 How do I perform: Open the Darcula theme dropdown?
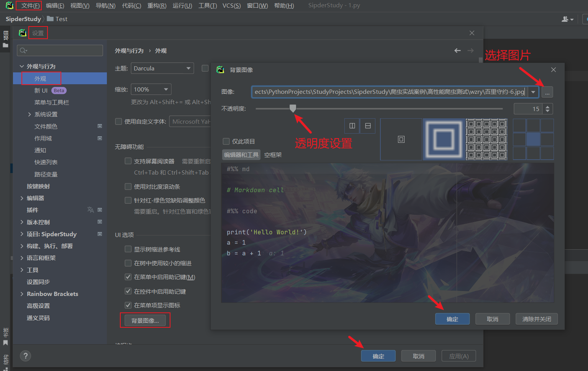(162, 68)
